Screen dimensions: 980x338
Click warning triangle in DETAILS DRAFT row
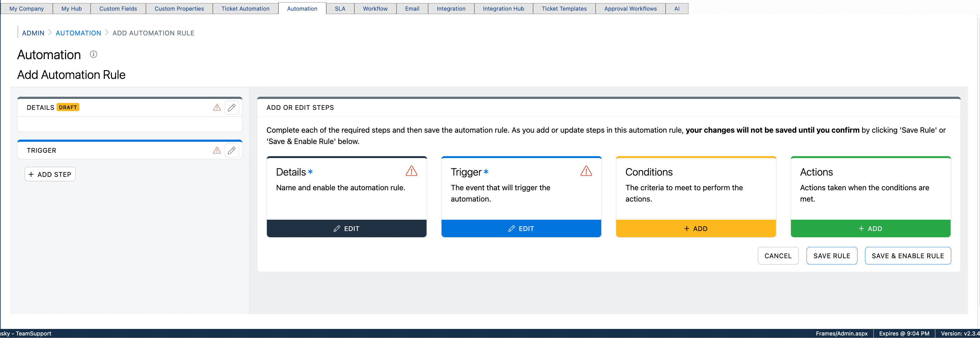217,107
